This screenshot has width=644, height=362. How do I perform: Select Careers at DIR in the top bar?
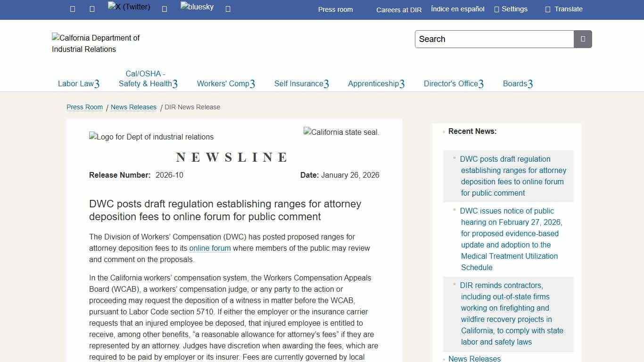pos(399,10)
